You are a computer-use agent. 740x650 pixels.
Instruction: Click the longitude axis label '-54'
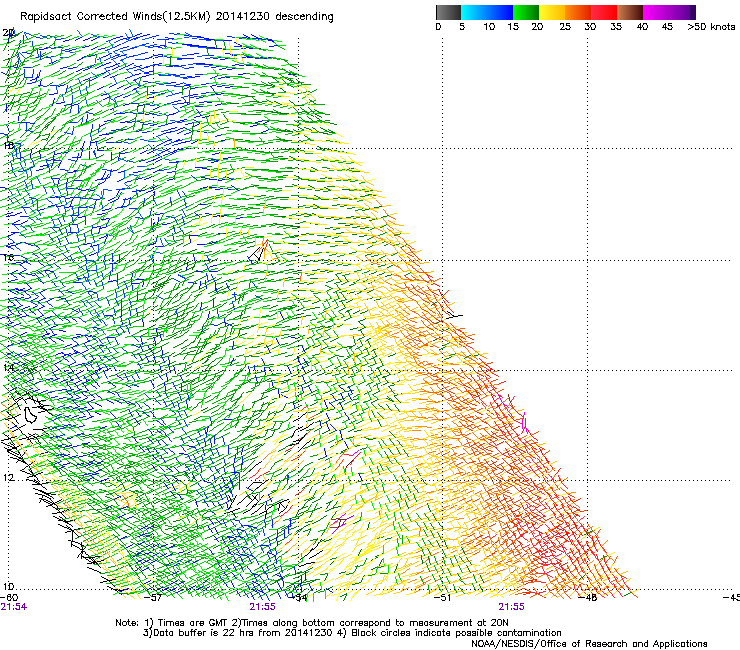pos(298,598)
